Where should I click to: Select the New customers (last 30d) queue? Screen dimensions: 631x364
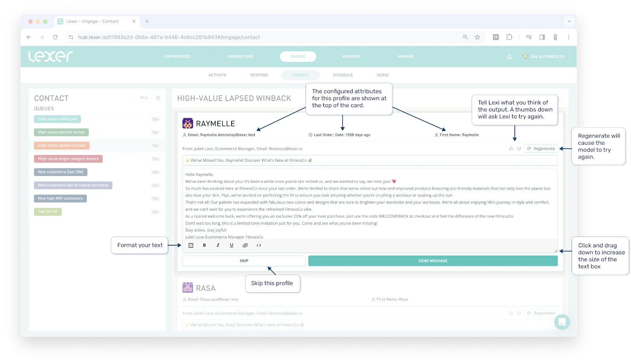tap(61, 172)
